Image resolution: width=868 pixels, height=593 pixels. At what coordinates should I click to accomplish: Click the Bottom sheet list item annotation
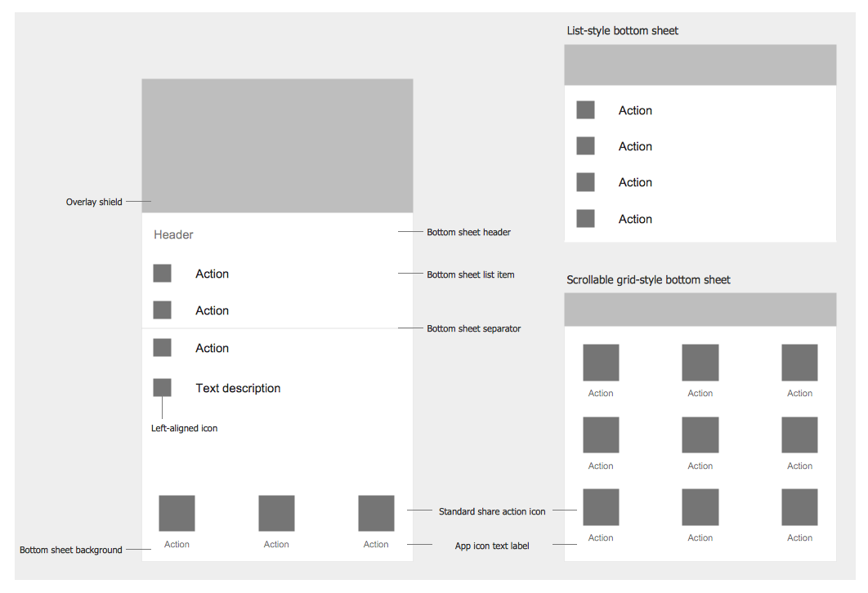471,274
